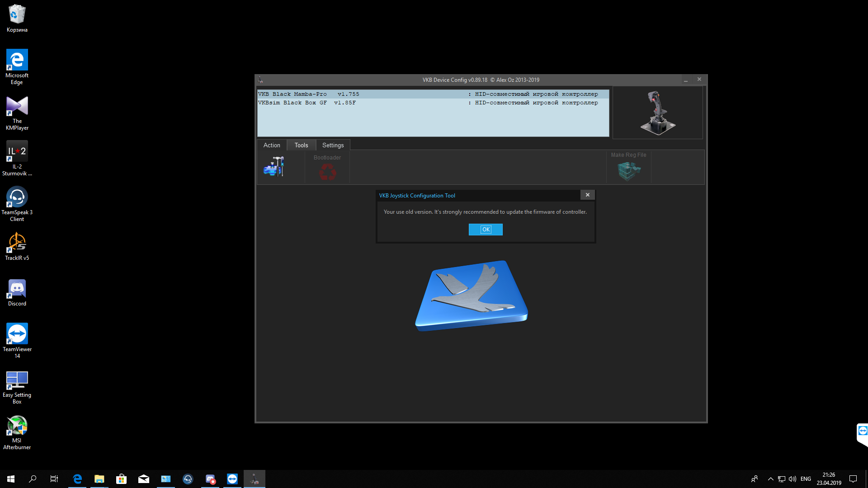Switch to the Tools tab
This screenshot has width=868, height=488.
tap(301, 145)
